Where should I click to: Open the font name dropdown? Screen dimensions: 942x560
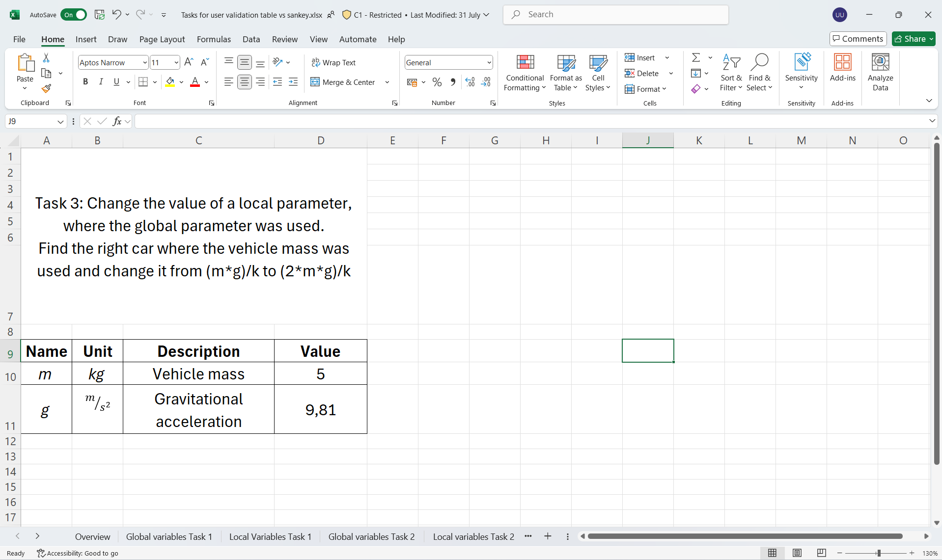(145, 63)
